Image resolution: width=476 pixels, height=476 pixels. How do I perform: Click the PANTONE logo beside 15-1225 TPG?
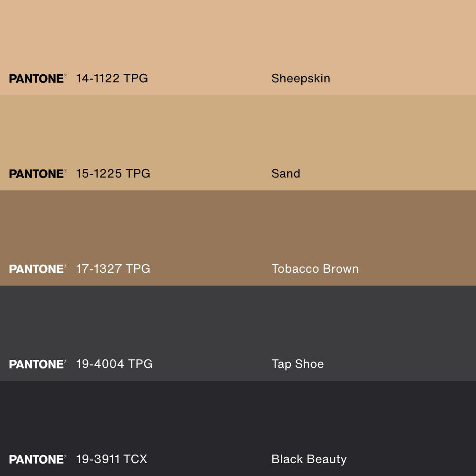pos(38,174)
